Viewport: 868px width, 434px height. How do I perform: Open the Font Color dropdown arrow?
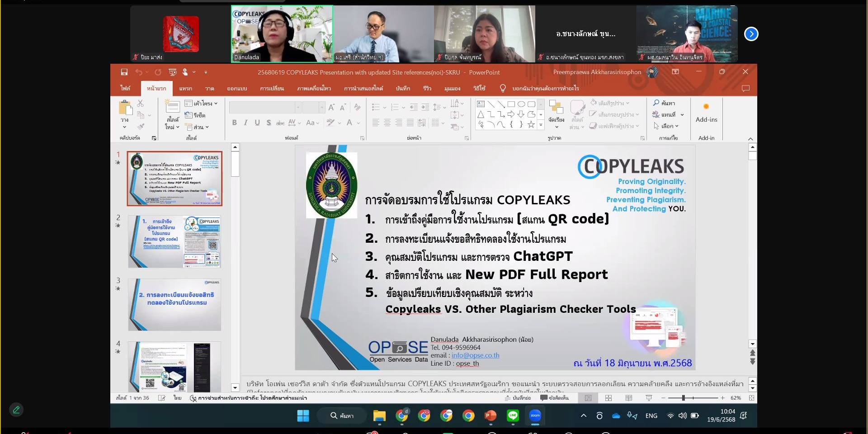[359, 123]
